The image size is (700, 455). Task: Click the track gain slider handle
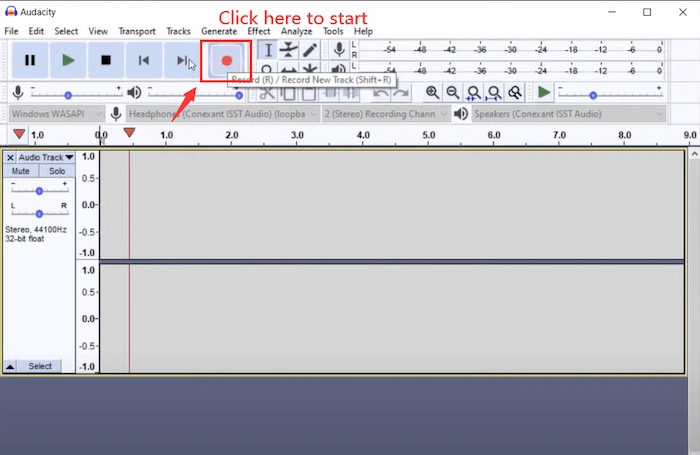point(39,191)
